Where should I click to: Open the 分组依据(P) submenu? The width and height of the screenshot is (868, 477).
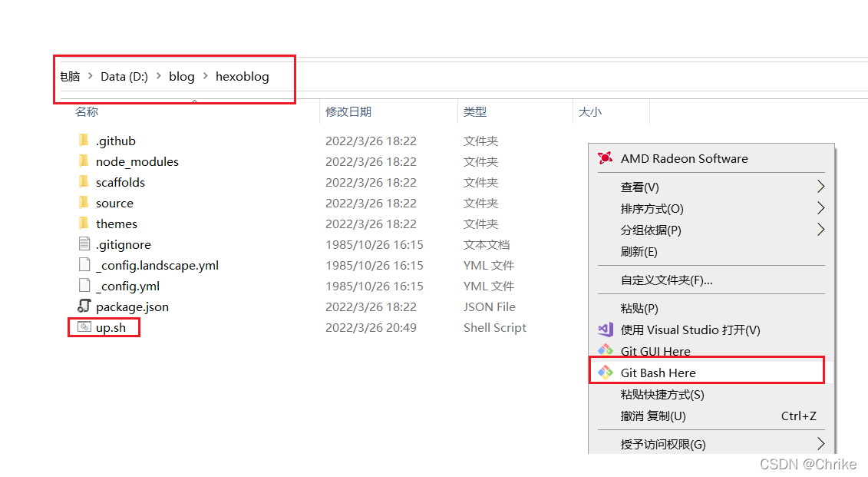pos(711,230)
